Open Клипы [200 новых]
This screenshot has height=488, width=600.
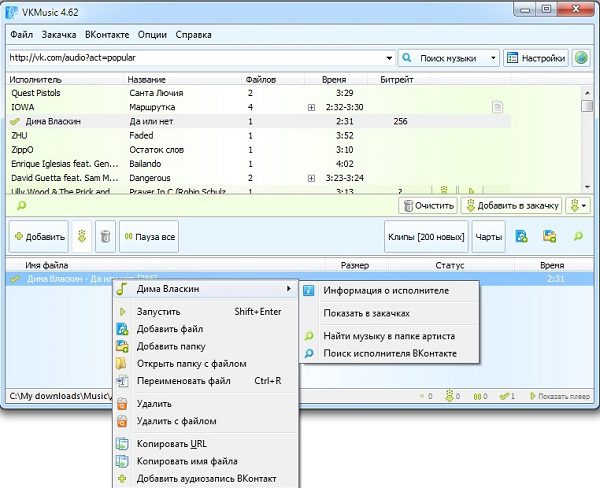426,237
